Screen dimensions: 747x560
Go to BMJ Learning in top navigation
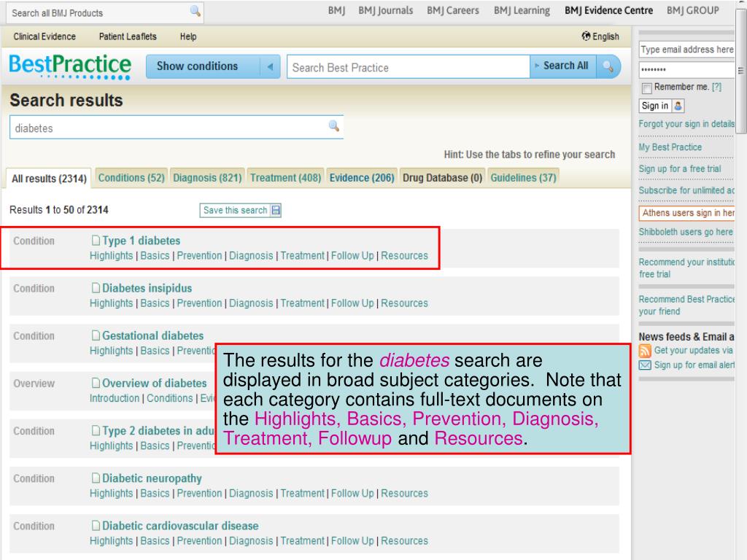point(522,10)
